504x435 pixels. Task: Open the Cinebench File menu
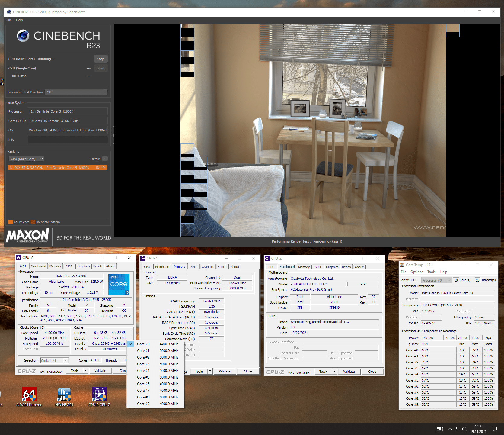(x=9, y=20)
